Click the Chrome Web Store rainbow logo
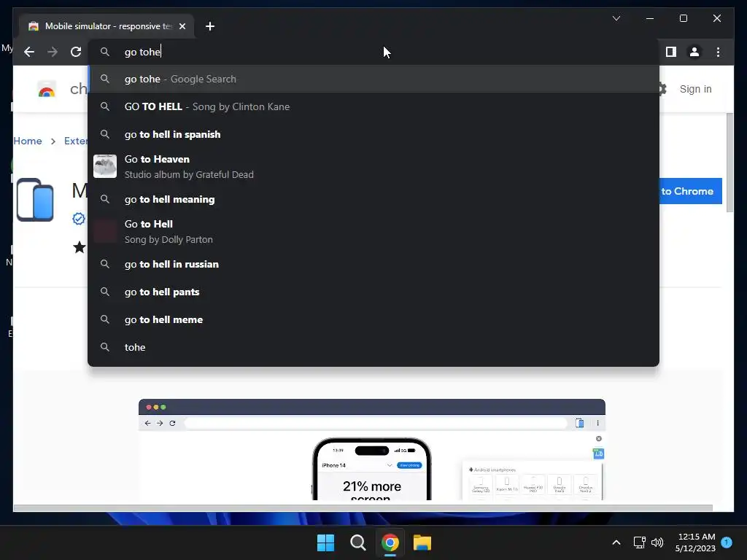The image size is (747, 560). tap(47, 90)
